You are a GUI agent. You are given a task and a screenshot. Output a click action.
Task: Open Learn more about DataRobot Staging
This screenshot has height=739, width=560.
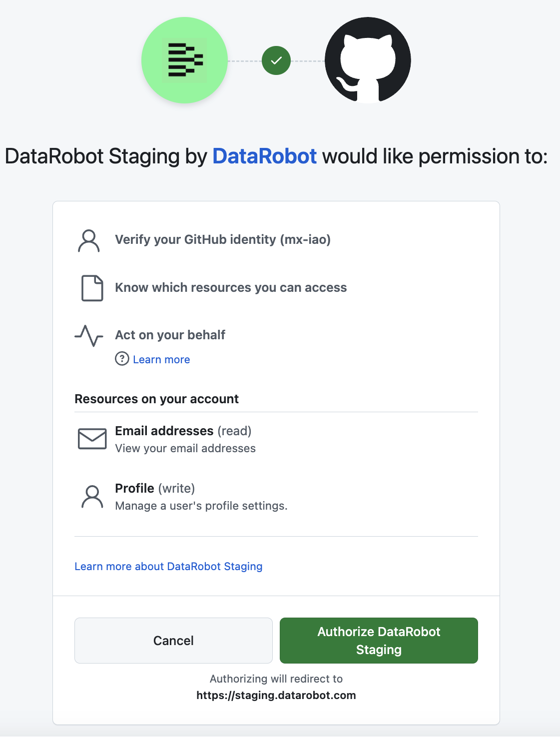[168, 566]
